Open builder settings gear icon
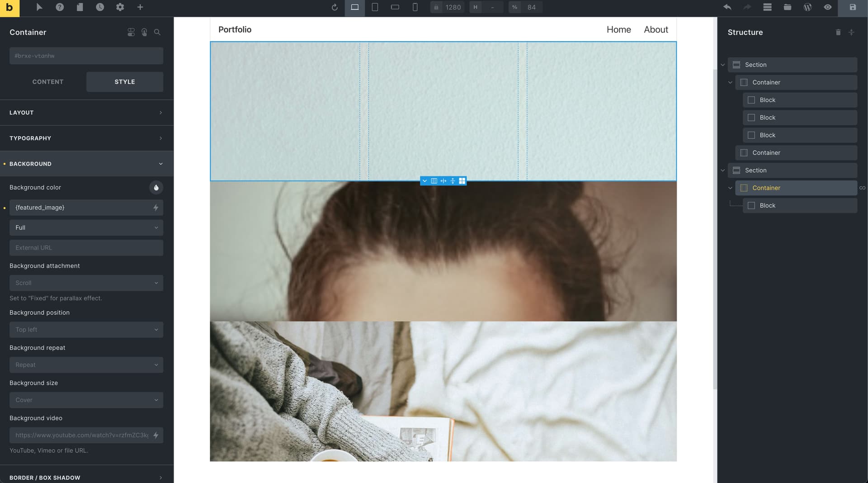The width and height of the screenshot is (868, 483). [120, 7]
